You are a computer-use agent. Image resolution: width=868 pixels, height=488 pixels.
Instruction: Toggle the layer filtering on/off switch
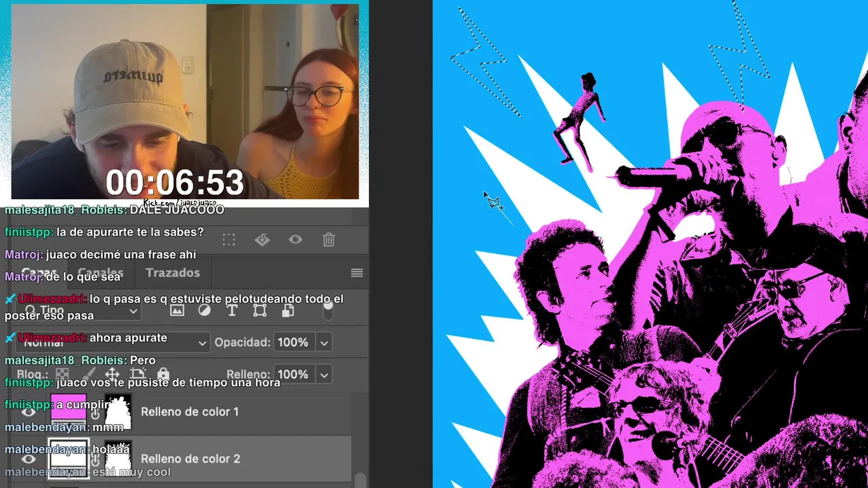click(x=328, y=310)
